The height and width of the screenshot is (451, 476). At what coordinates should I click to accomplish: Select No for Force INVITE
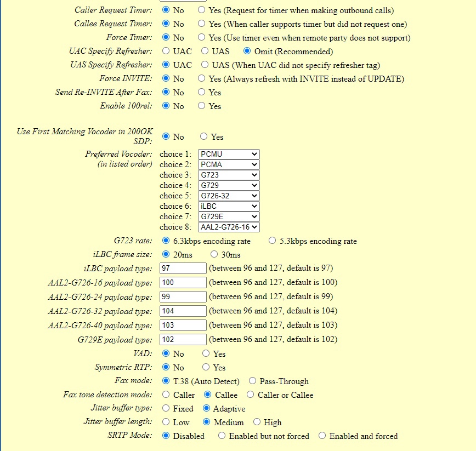click(x=166, y=78)
